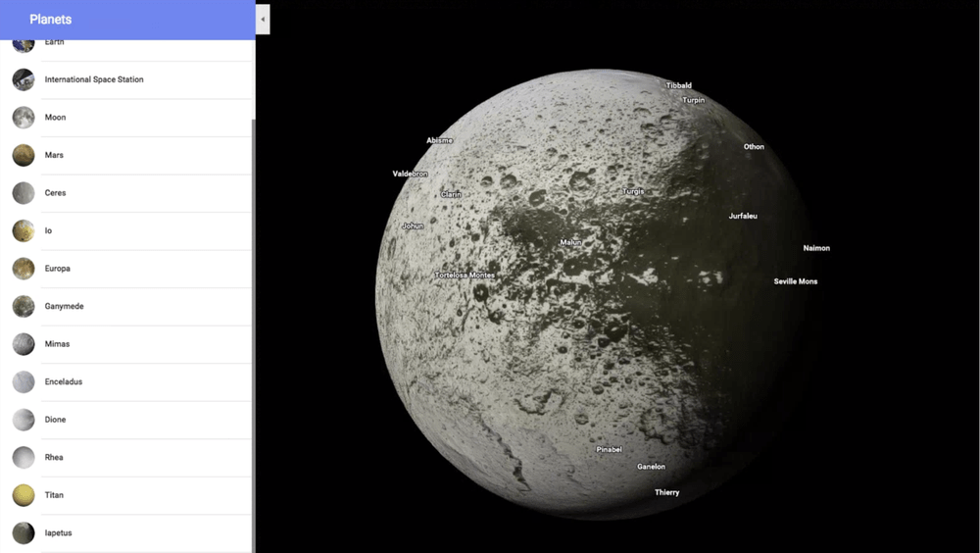Click the Dione thumbnail icon
Image resolution: width=980 pixels, height=553 pixels.
(x=24, y=419)
